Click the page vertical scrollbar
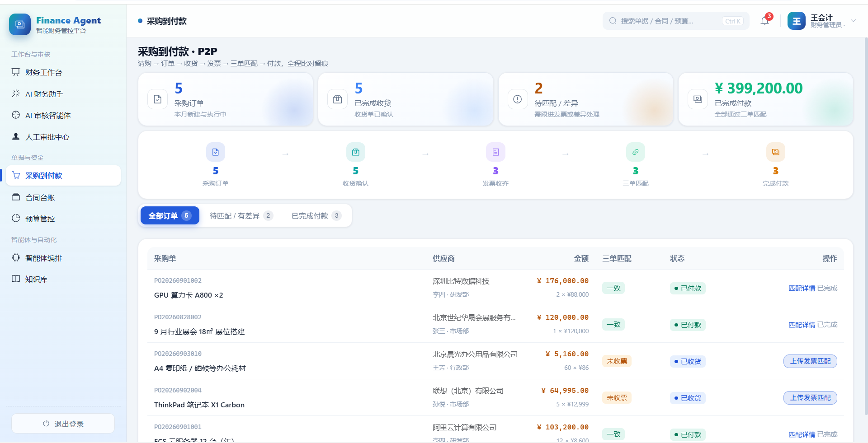 click(x=866, y=226)
